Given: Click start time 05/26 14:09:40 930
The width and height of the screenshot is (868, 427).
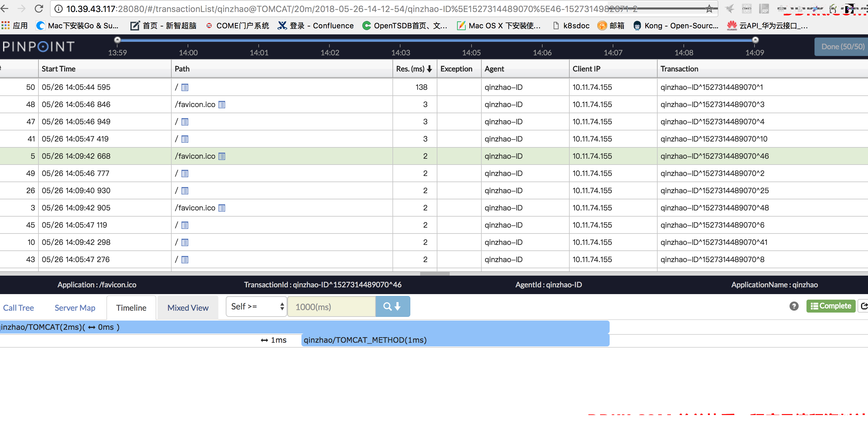Looking at the screenshot, I should [76, 190].
